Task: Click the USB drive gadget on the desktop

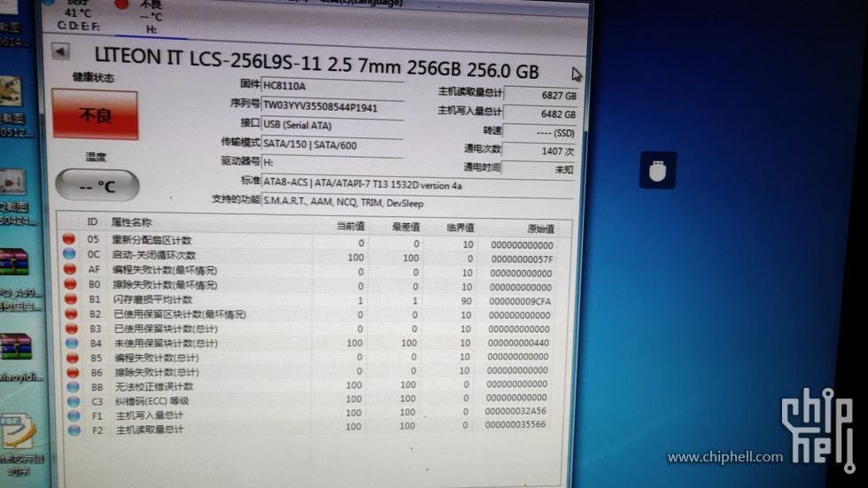Action: click(x=657, y=170)
